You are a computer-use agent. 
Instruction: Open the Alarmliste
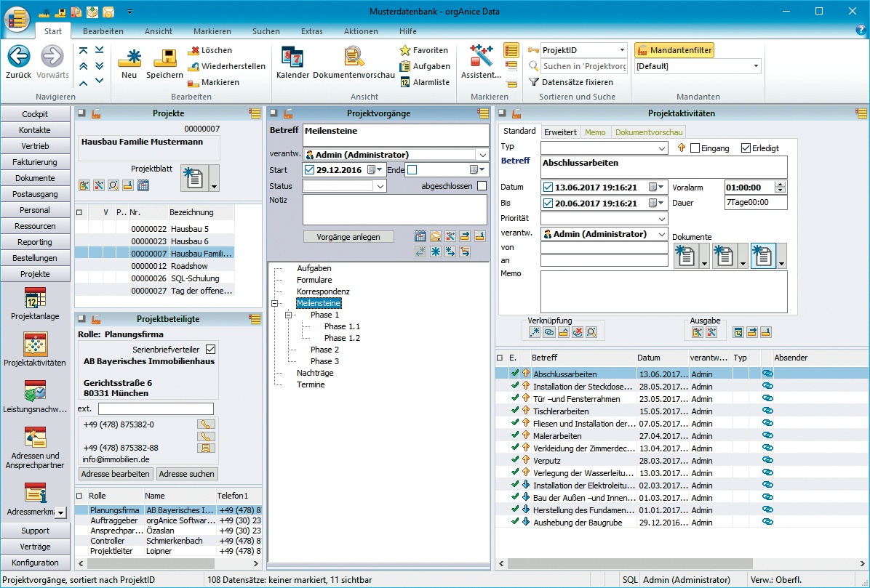tap(426, 82)
